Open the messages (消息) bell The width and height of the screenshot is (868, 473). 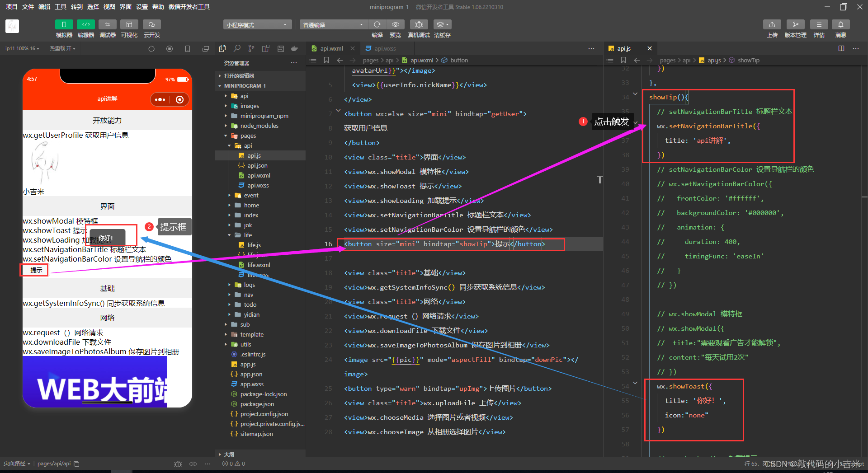[x=841, y=24]
